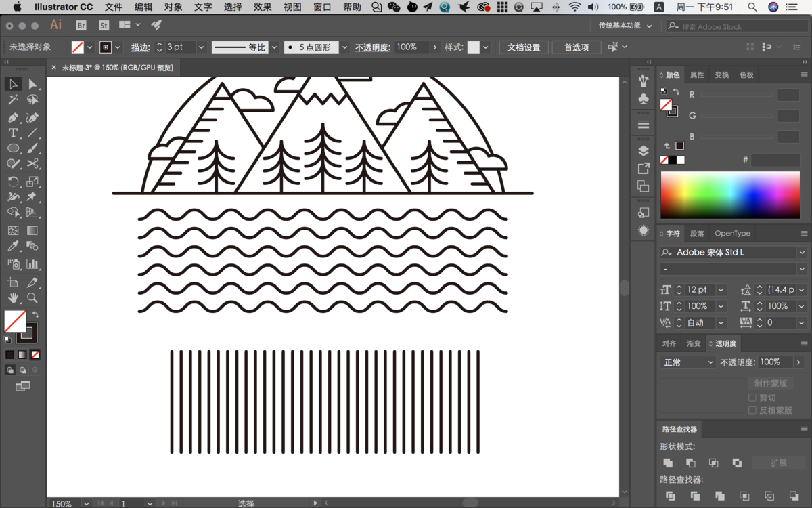Switch to the 色板 panel tab
Screen dimensions: 812x508
click(746, 75)
